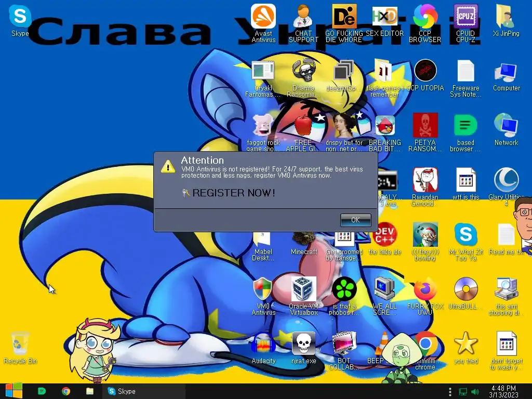Open the this aint stopping di... icon
The height and width of the screenshot is (399, 532).
506,297
